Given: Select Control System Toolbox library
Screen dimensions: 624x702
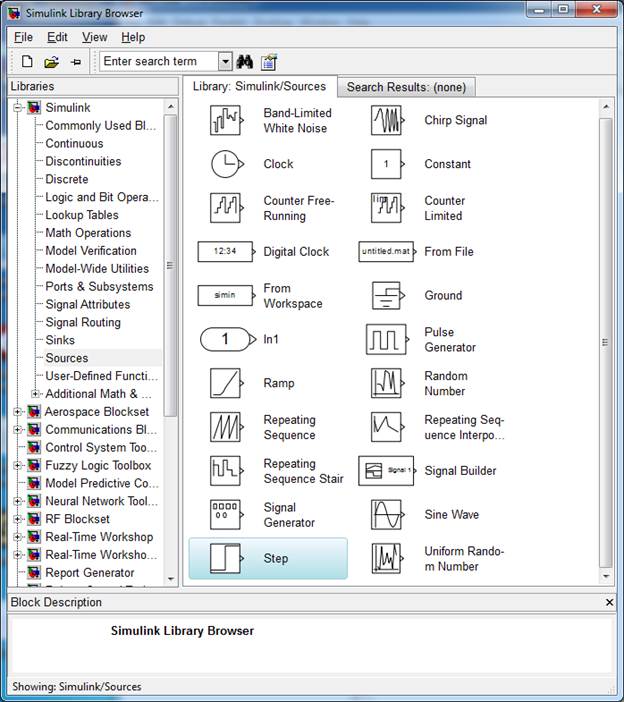Looking at the screenshot, I should (x=101, y=448).
